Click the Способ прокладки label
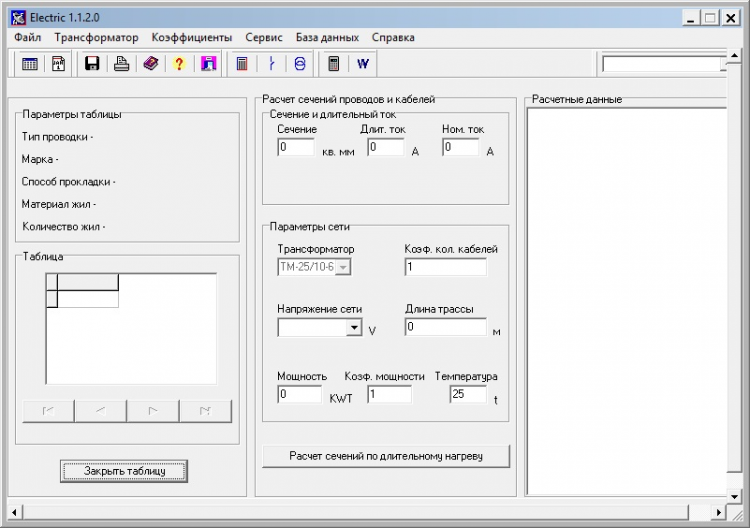The height and width of the screenshot is (528, 750). click(x=68, y=182)
